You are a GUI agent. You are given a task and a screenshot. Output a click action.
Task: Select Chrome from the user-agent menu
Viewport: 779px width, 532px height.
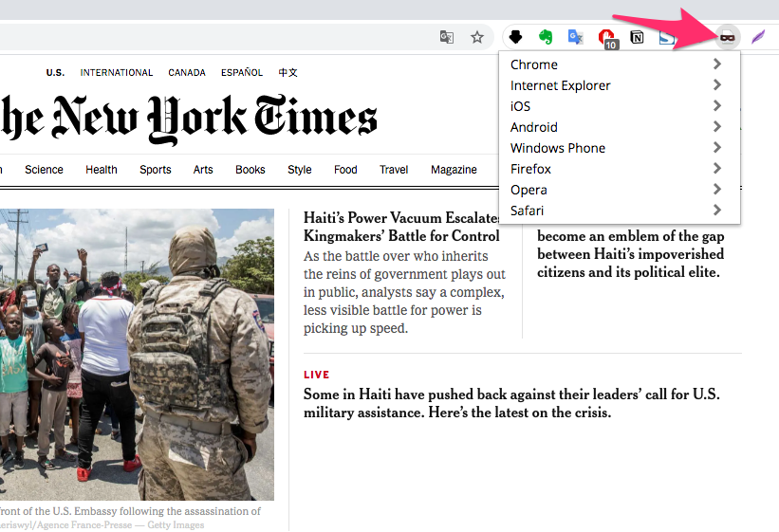(619, 64)
